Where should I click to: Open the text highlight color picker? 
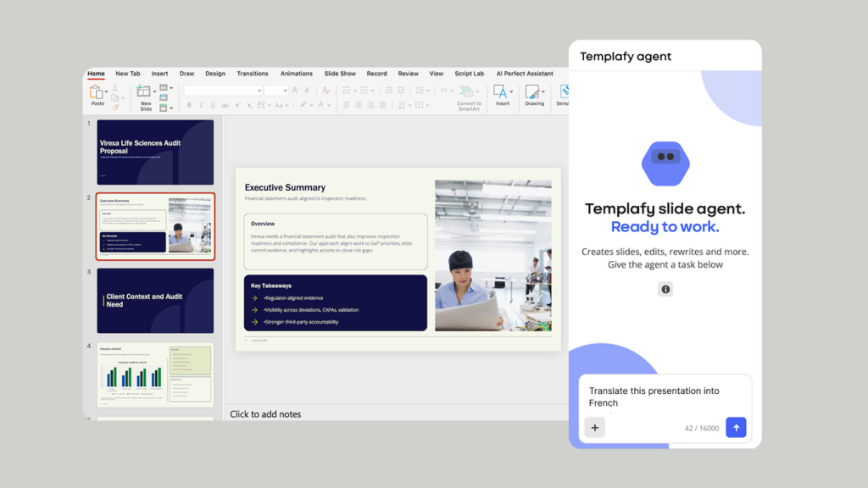click(311, 105)
